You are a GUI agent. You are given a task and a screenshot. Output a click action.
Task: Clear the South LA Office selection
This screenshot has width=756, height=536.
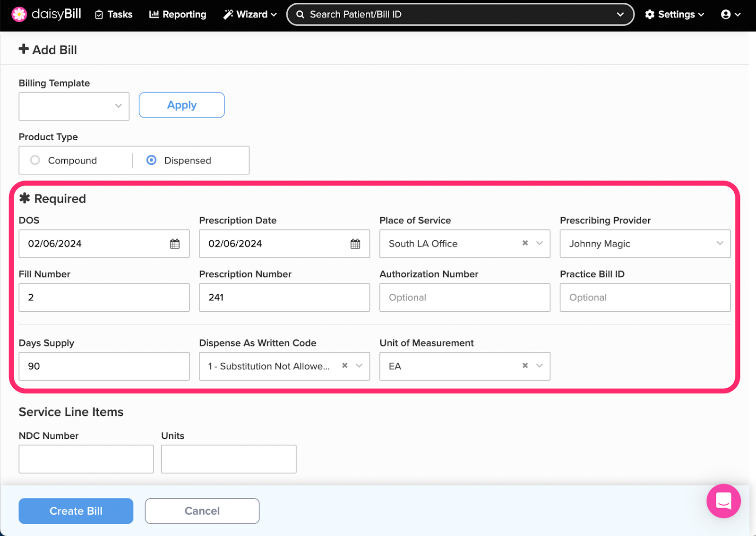click(x=524, y=244)
